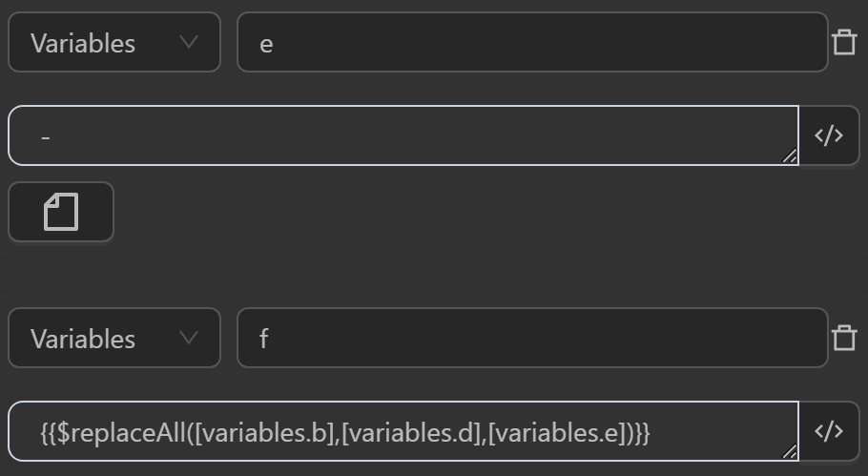Focus the name field containing e
This screenshot has height=476, width=868.
point(531,43)
